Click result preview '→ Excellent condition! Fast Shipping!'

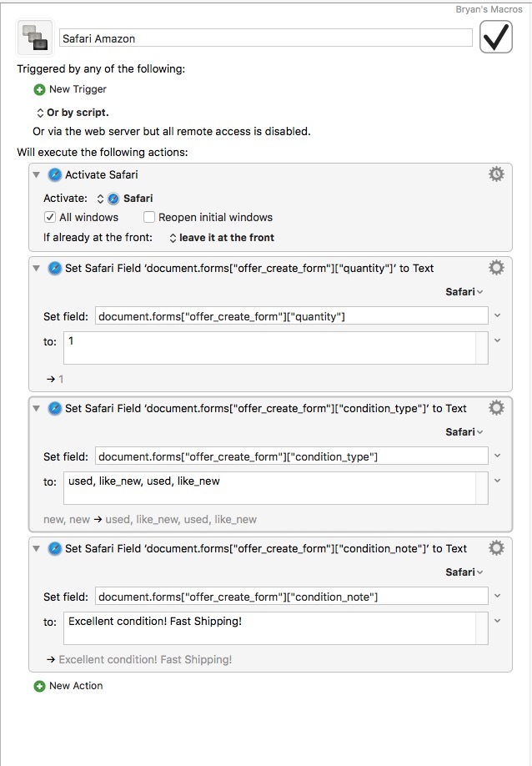(139, 659)
